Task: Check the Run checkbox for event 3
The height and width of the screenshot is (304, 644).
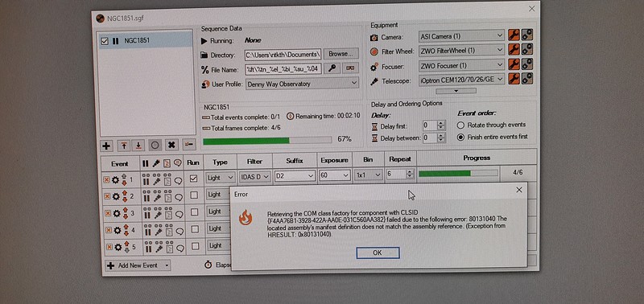Action: 194,212
